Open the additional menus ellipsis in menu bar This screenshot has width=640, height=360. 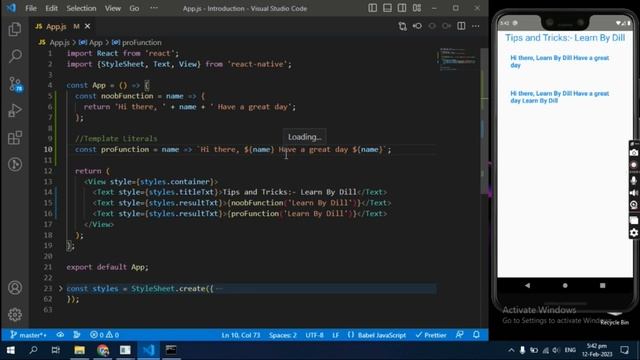pyautogui.click(x=154, y=8)
